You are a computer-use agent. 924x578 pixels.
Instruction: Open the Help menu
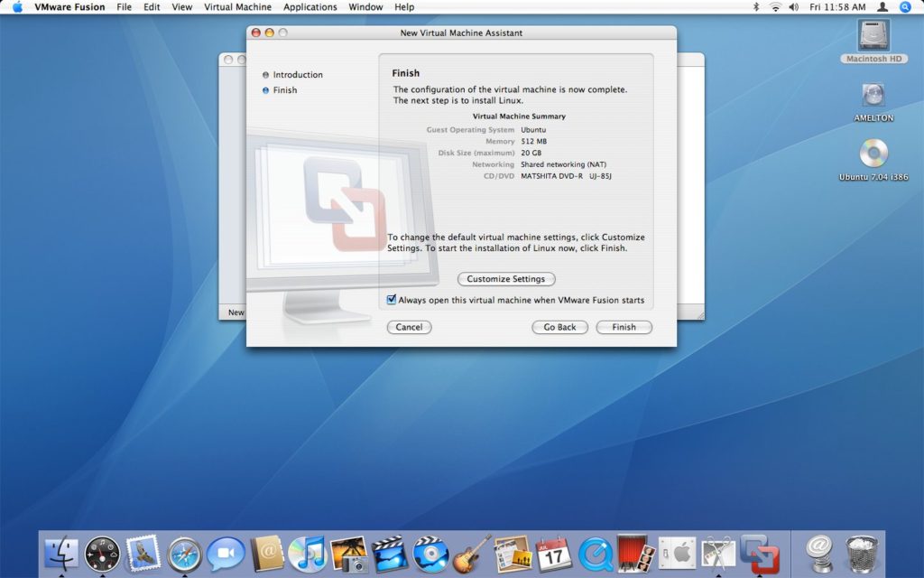tap(404, 7)
